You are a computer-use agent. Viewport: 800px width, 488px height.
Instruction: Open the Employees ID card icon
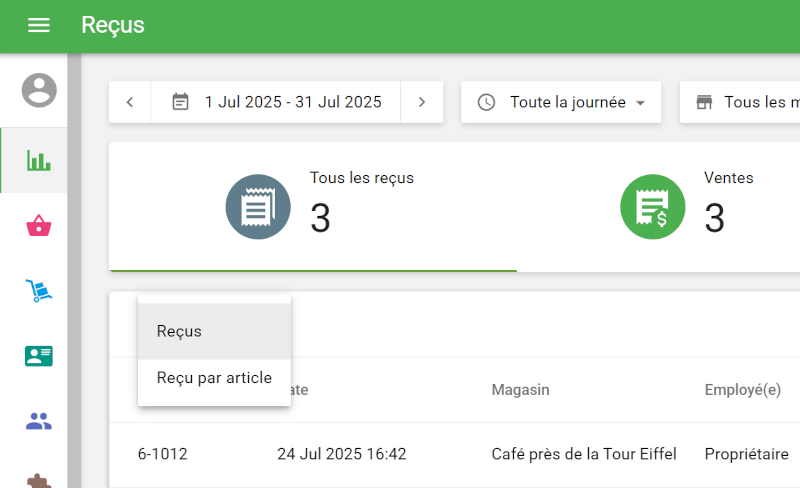coord(39,356)
